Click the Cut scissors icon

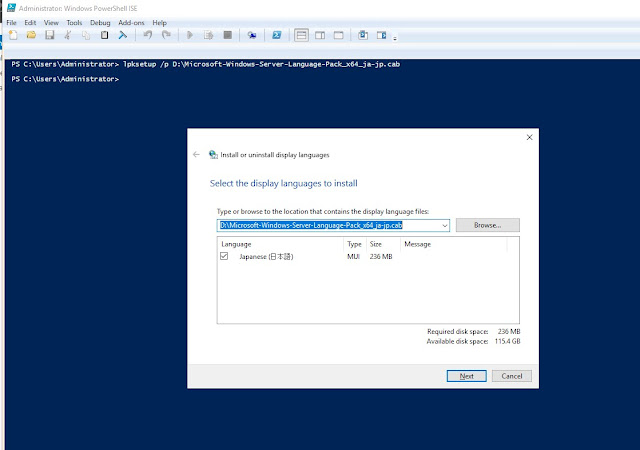pos(68,35)
